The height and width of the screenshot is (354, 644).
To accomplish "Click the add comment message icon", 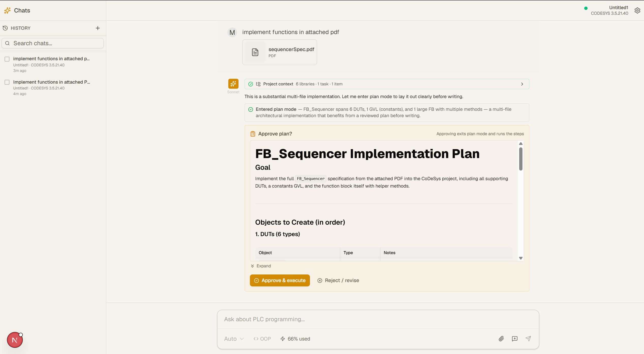I will click(x=515, y=338).
